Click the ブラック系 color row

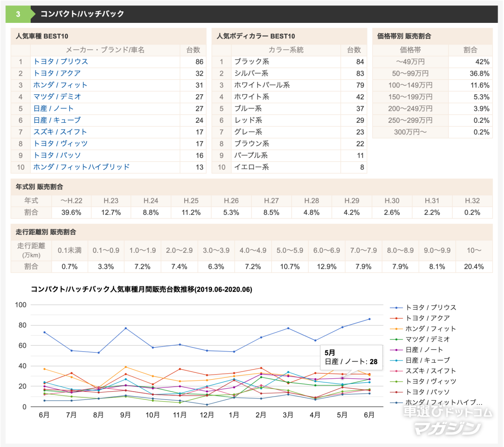coord(289,62)
